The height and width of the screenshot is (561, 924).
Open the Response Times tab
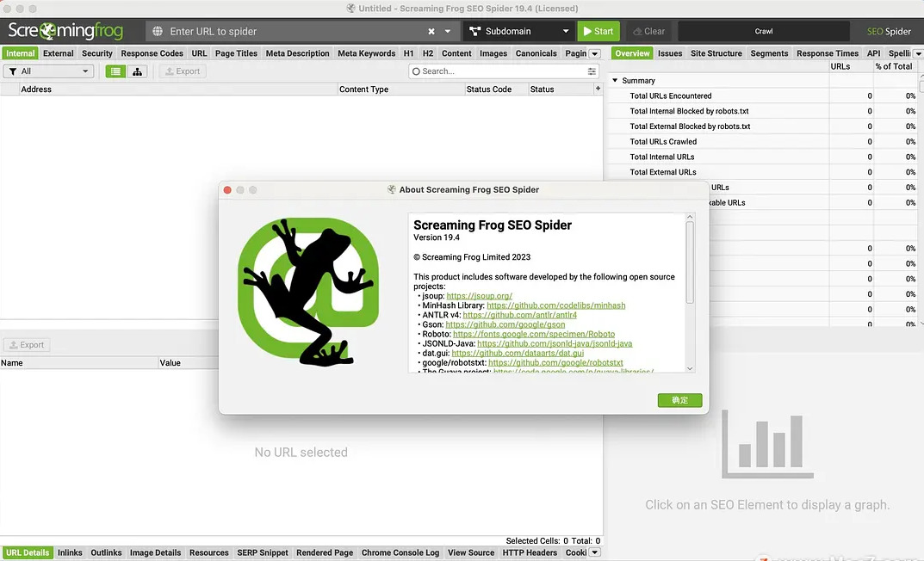click(x=828, y=53)
